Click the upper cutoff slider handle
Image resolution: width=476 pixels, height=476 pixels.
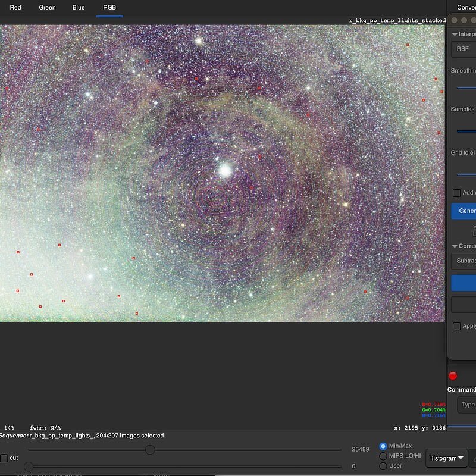[150, 450]
